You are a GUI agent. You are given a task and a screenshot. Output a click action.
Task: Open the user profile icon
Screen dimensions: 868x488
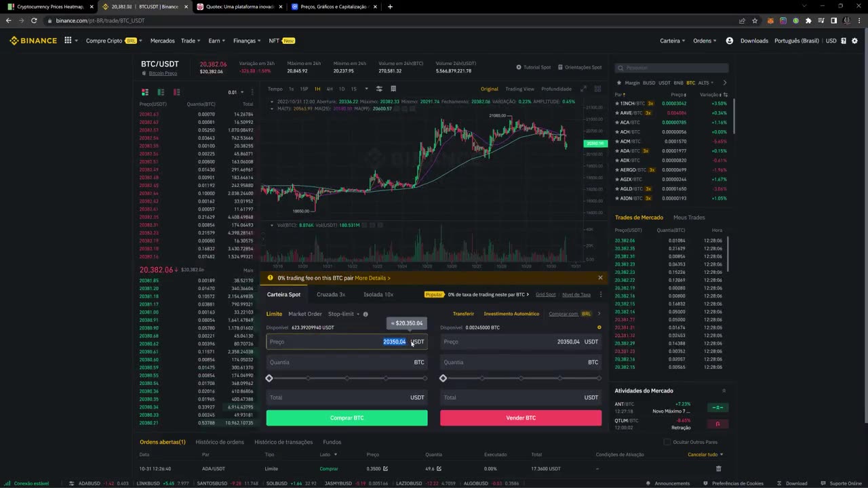click(x=730, y=41)
